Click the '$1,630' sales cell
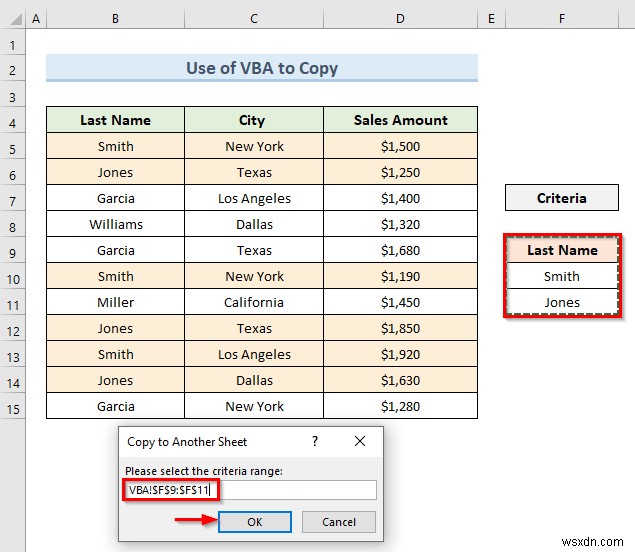This screenshot has width=635, height=552. [x=401, y=380]
